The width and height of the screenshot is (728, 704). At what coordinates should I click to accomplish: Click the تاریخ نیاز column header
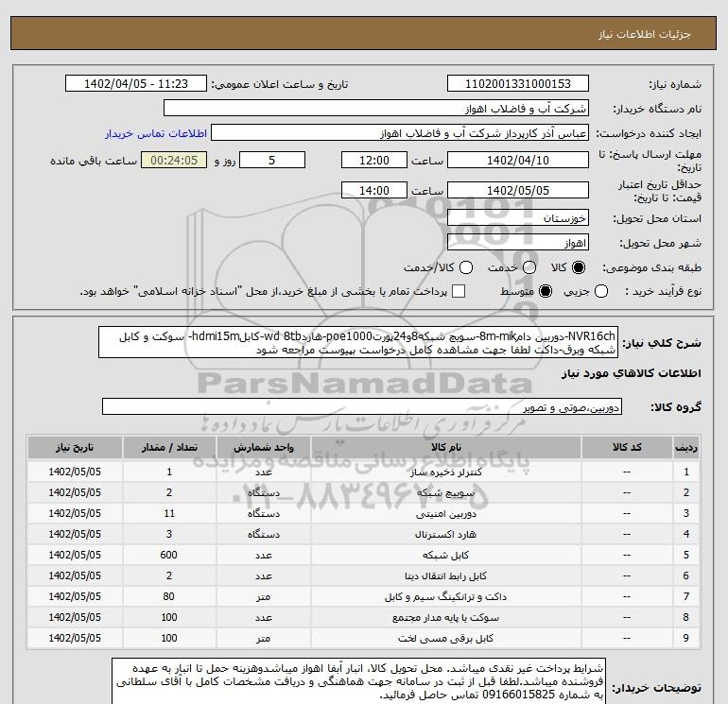(75, 447)
